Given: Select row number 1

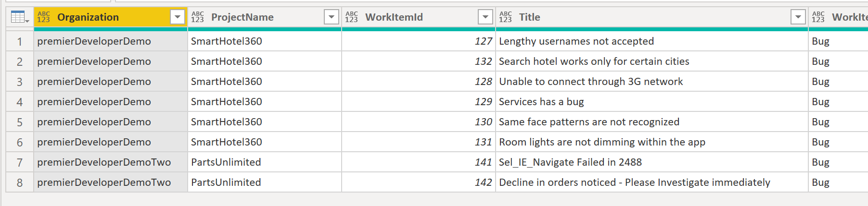Looking at the screenshot, I should [x=20, y=42].
